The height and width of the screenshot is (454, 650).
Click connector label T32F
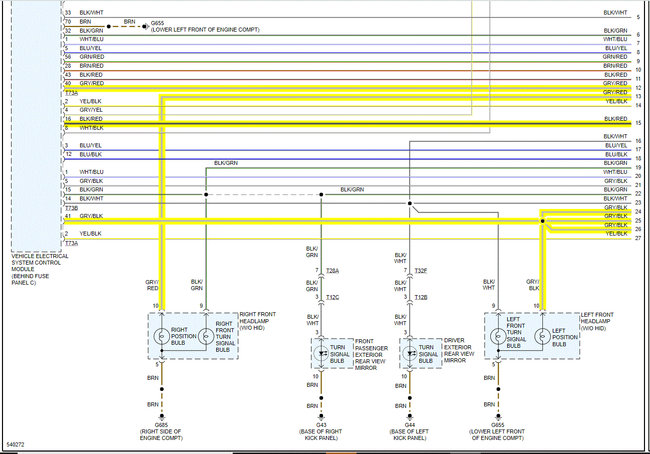click(421, 271)
